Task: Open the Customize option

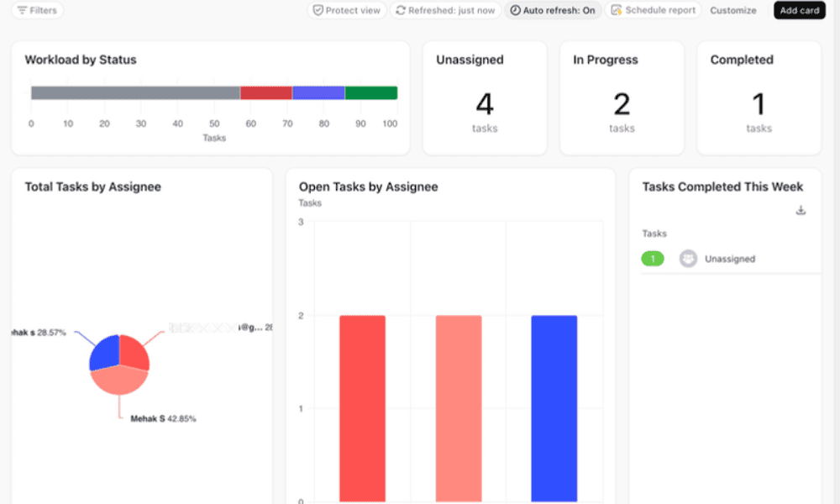Action: (x=732, y=10)
